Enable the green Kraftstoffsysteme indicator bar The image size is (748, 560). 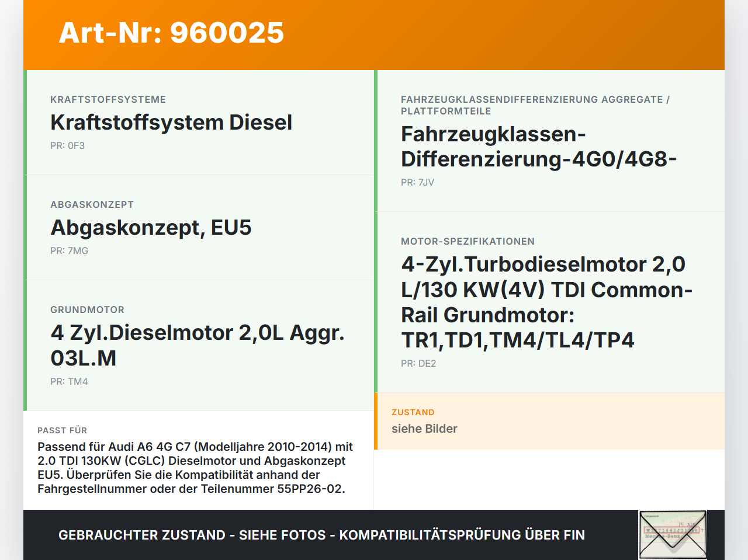(x=25, y=121)
